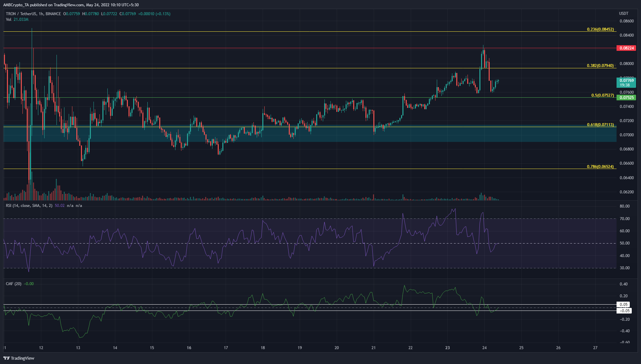Click the red 0.08224 price label
This screenshot has height=364, width=641.
tap(626, 48)
